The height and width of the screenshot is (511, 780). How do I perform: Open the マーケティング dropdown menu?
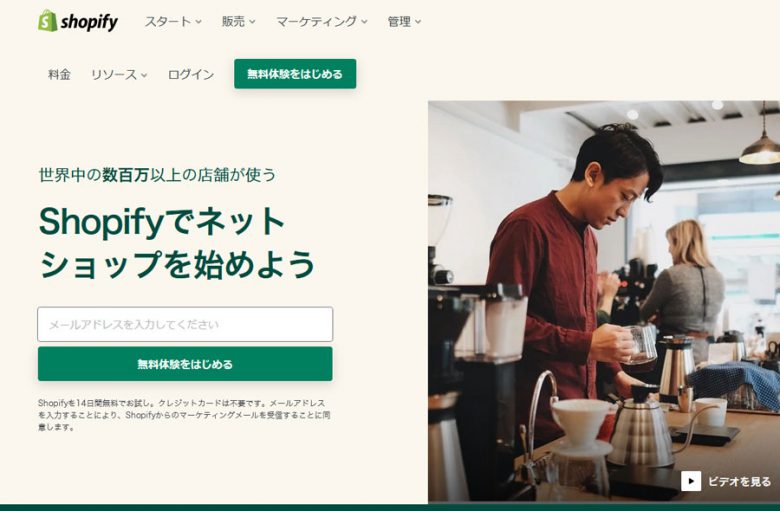point(321,21)
